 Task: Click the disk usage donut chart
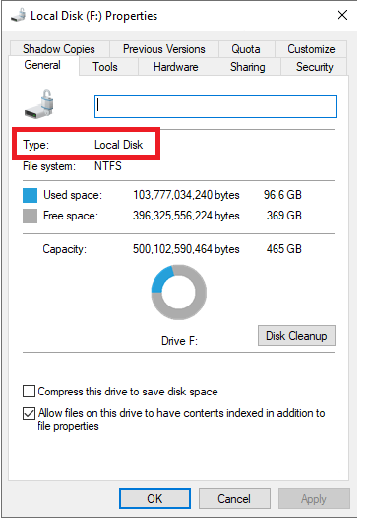coord(179,292)
